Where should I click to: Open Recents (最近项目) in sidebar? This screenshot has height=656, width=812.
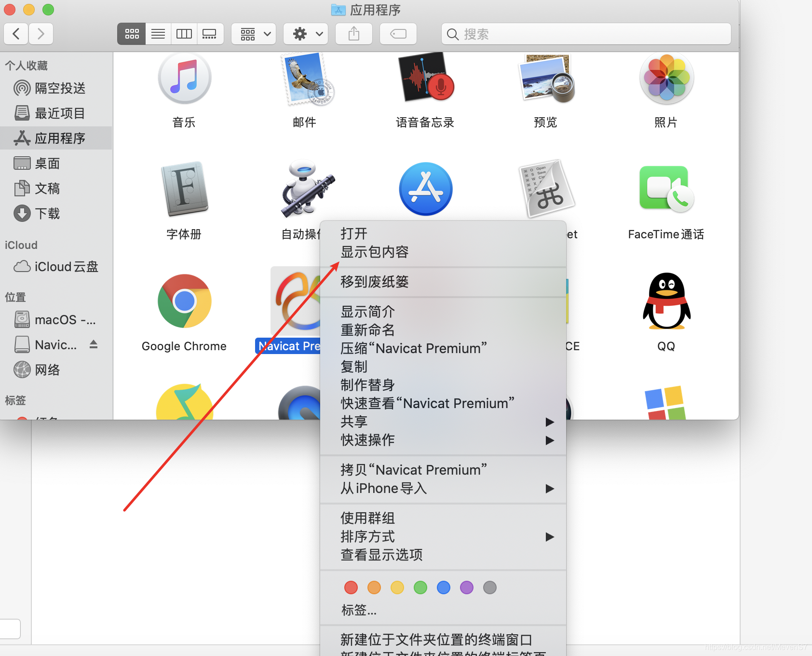click(x=56, y=113)
